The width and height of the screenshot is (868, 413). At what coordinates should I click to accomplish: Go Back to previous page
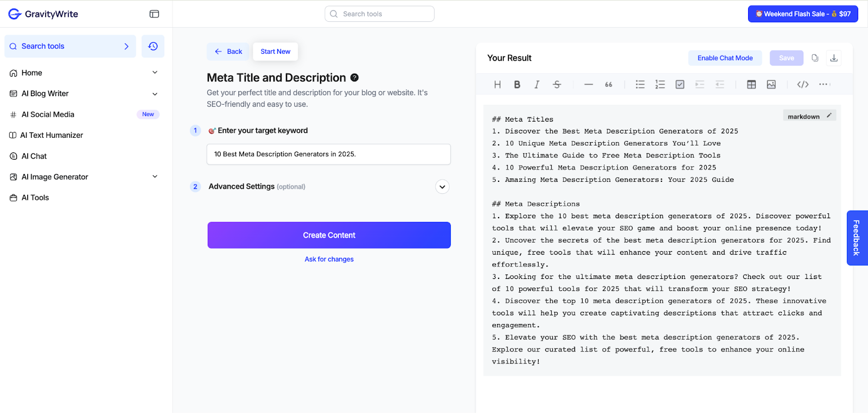click(x=228, y=52)
